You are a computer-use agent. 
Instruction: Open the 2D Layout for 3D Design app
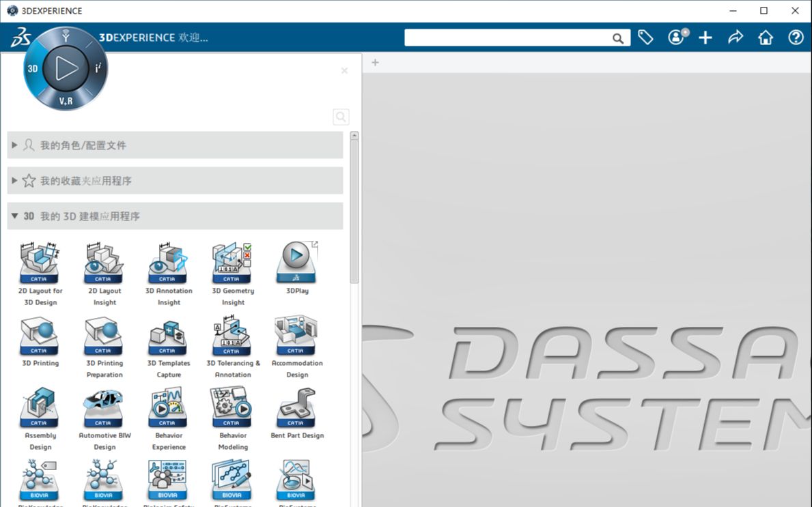40,273
